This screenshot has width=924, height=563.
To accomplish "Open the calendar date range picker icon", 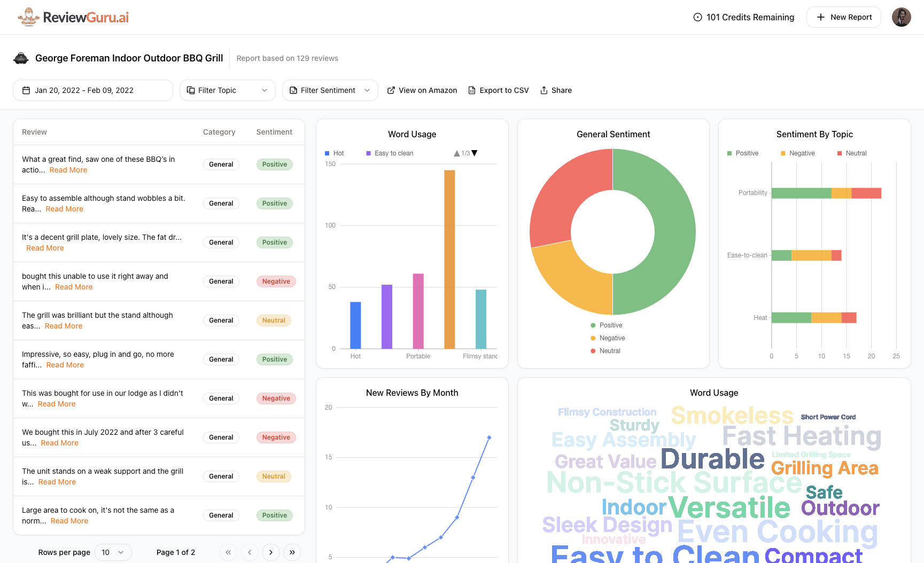I will click(x=26, y=90).
